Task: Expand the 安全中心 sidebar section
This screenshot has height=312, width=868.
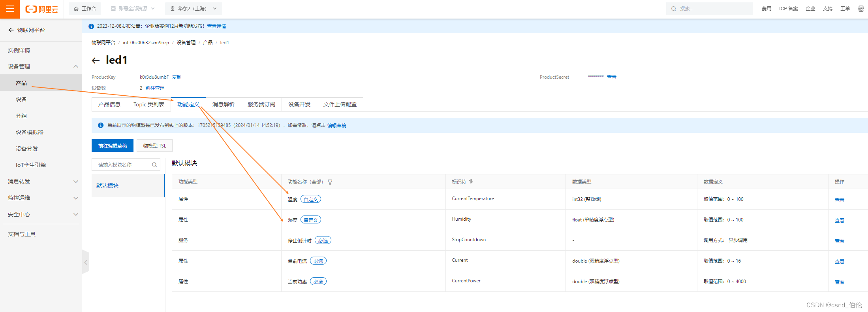Action: (76, 214)
